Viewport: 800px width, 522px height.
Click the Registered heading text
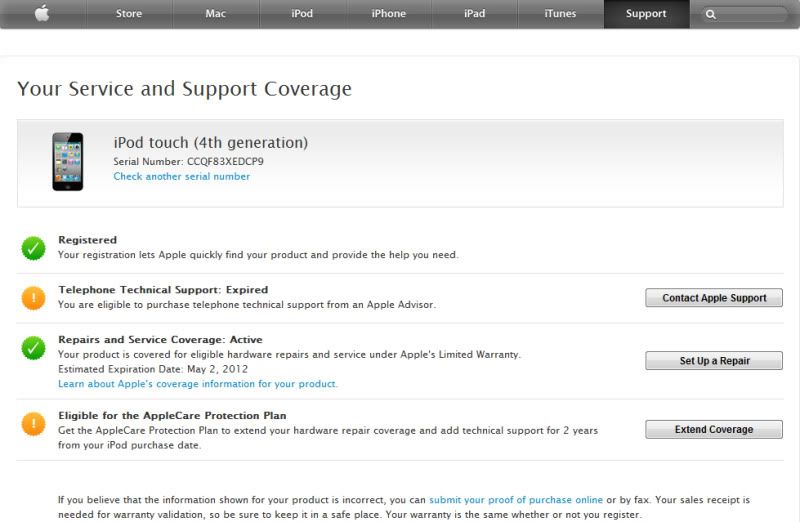tap(88, 240)
